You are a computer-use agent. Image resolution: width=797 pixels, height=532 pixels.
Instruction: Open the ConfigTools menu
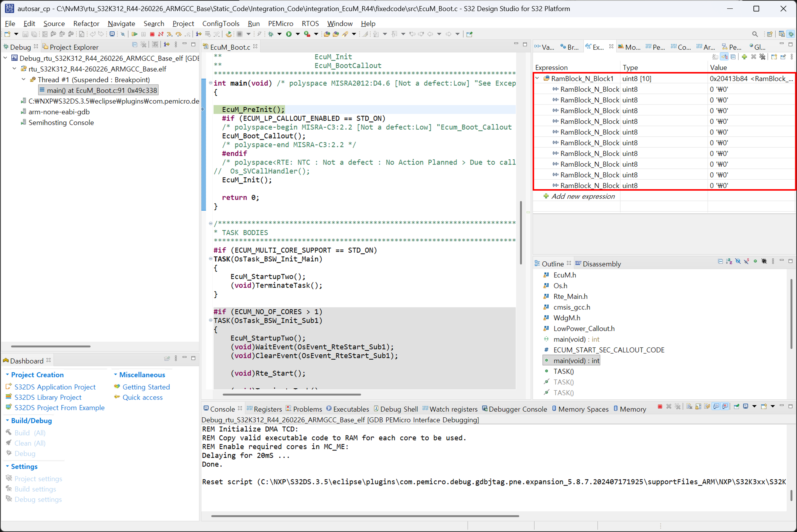[x=221, y=23]
